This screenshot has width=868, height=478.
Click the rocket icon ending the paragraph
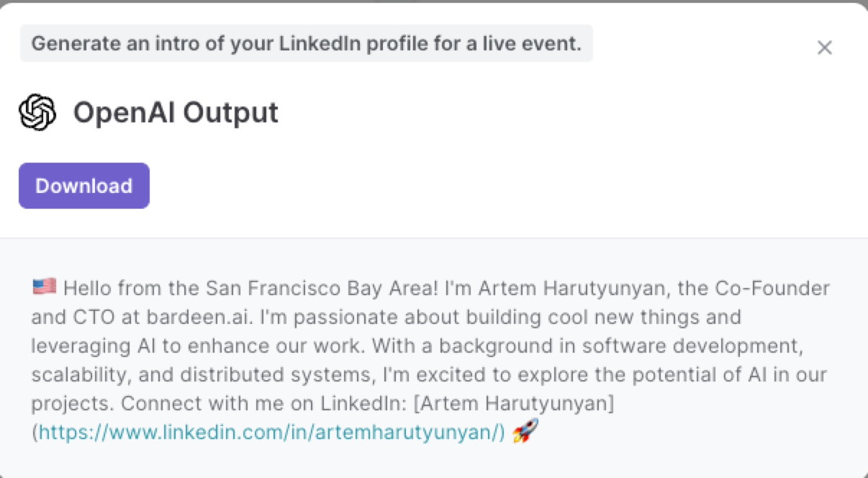pos(524,431)
